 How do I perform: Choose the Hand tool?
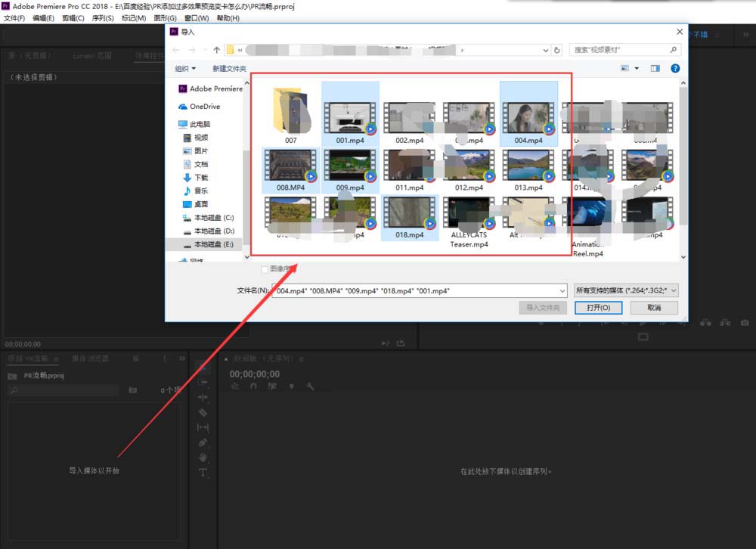203,457
